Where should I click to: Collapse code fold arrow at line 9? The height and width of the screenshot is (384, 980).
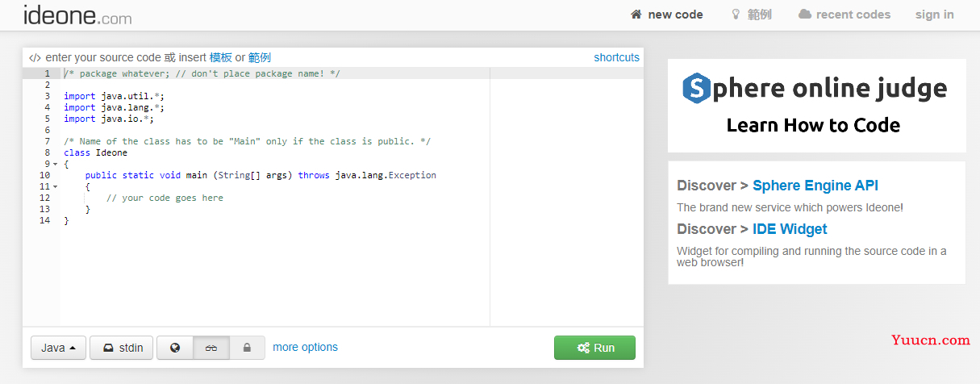point(55,164)
